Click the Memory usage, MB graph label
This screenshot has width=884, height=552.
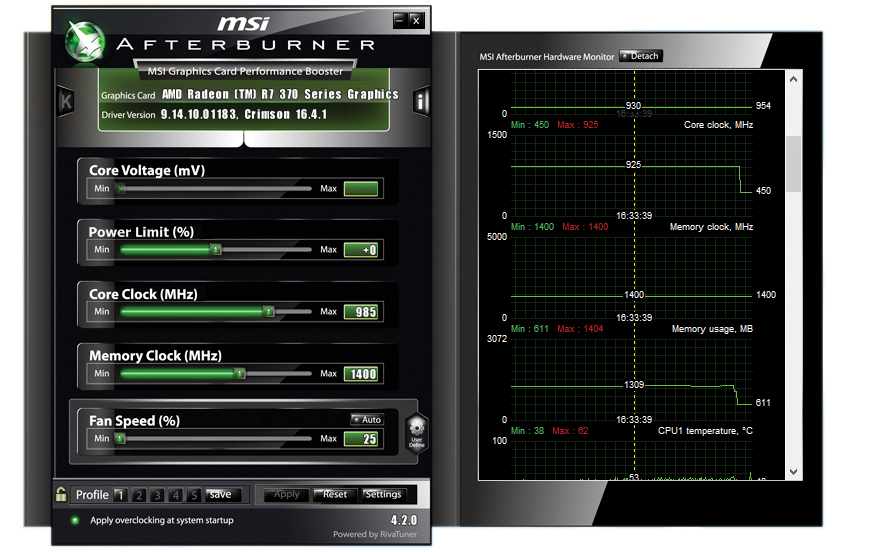712,329
